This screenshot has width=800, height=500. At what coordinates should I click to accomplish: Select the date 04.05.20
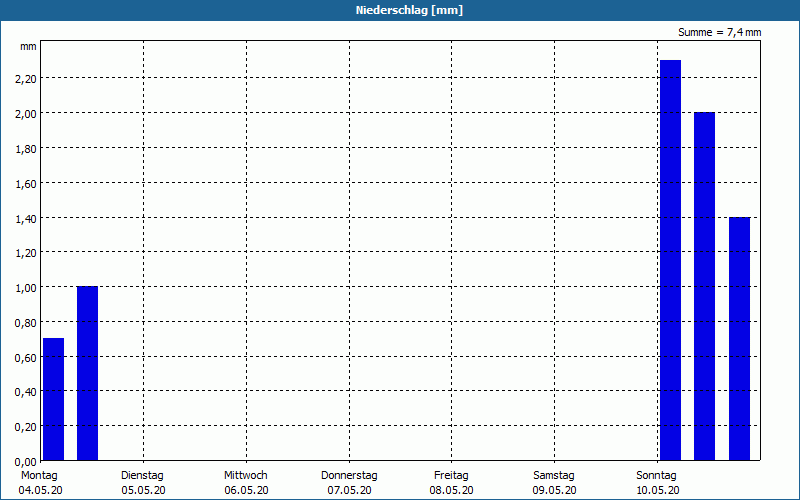[40, 491]
